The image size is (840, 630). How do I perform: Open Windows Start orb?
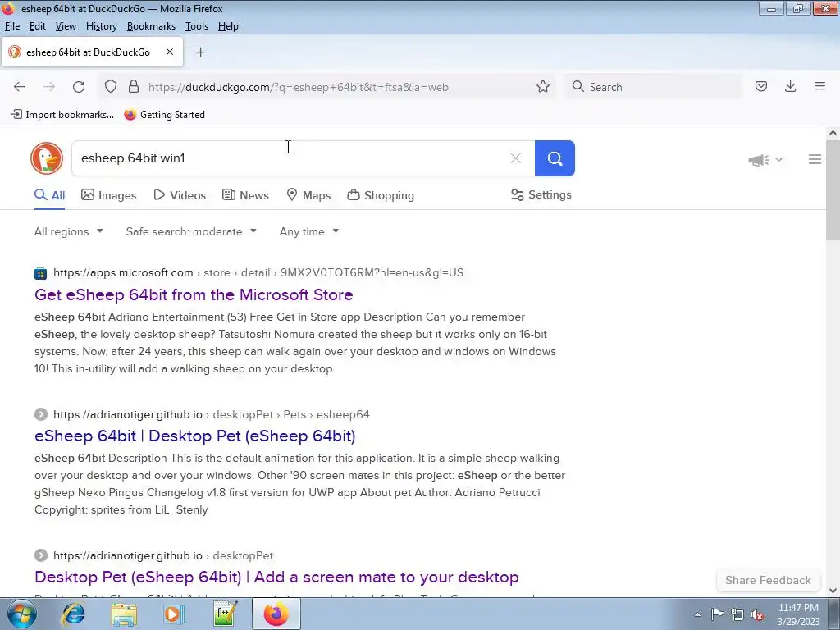tap(21, 614)
